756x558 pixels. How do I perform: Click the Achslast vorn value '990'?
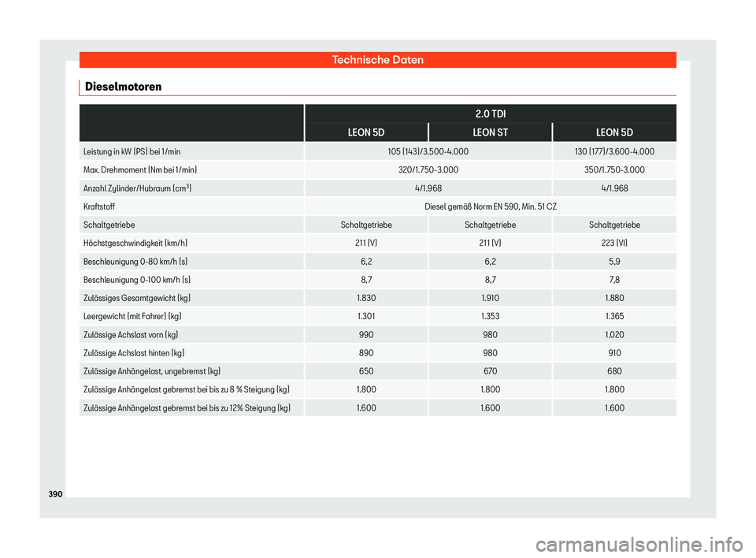click(x=366, y=335)
